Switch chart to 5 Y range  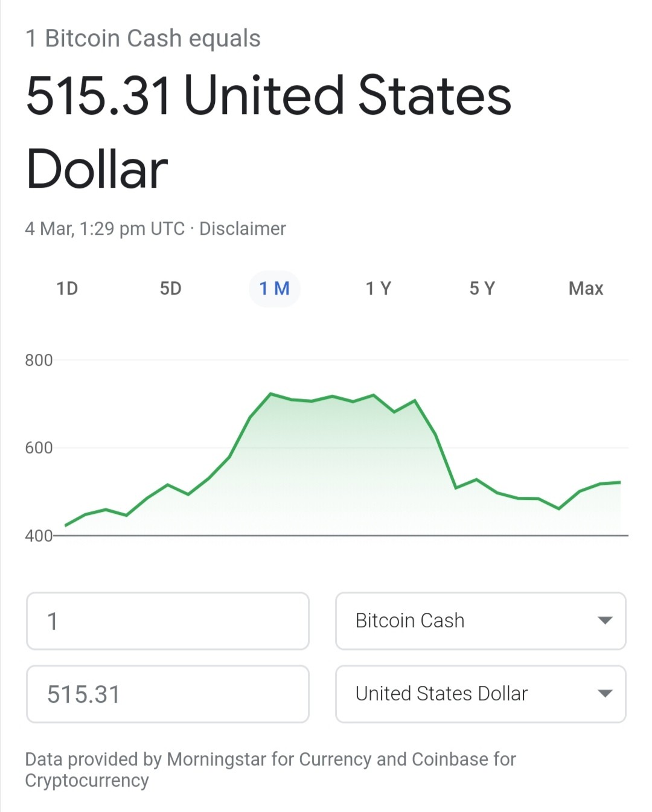click(x=482, y=289)
